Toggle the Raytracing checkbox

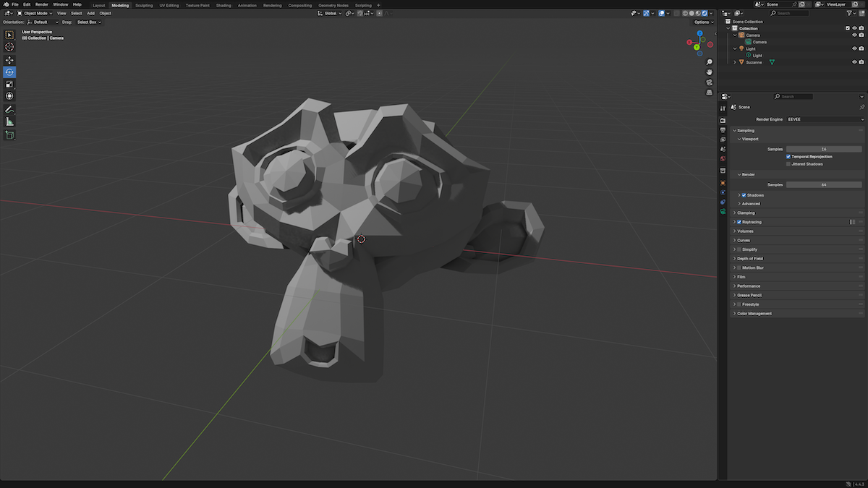(x=739, y=222)
